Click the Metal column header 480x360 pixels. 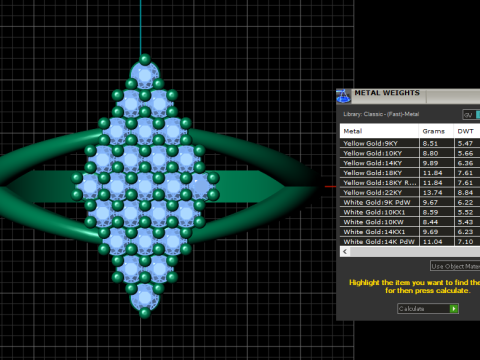379,131
